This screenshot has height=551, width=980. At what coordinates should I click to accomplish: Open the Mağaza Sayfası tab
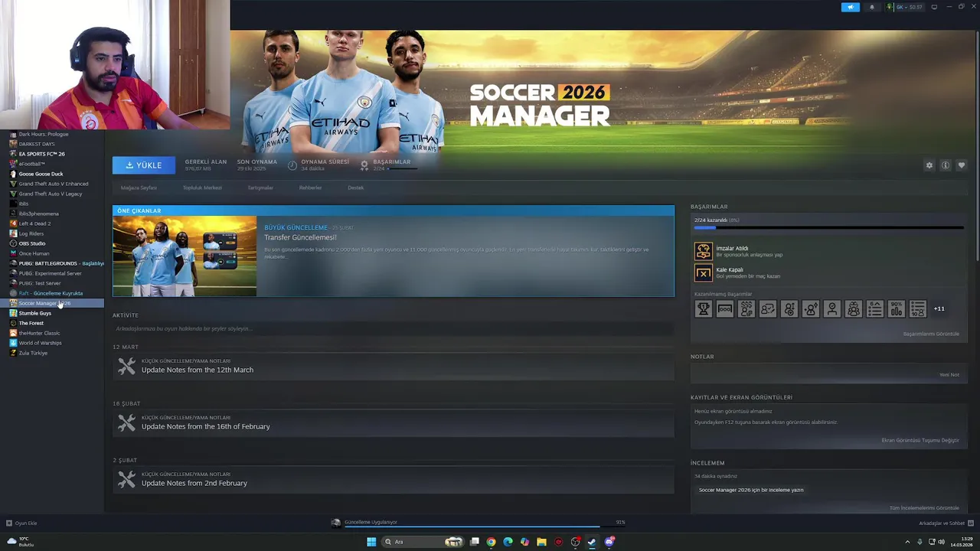coord(139,187)
